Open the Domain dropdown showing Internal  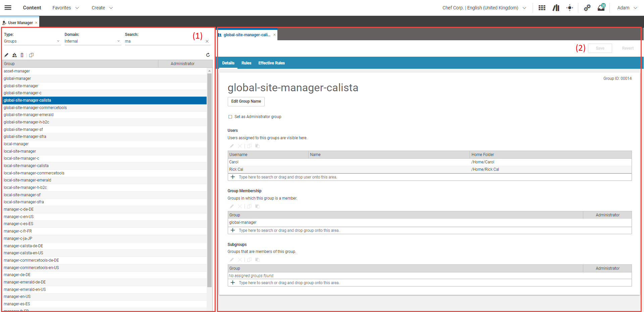point(92,41)
